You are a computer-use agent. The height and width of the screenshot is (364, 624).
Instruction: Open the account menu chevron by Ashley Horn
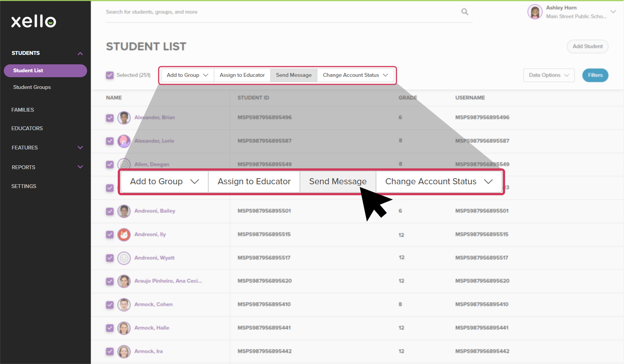[613, 12]
